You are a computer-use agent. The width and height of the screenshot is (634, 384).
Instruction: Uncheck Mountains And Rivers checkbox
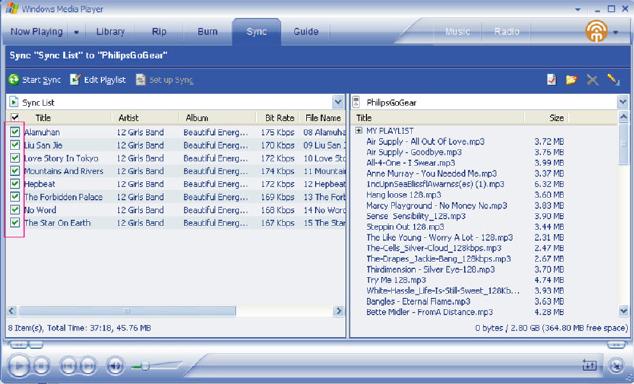click(15, 171)
